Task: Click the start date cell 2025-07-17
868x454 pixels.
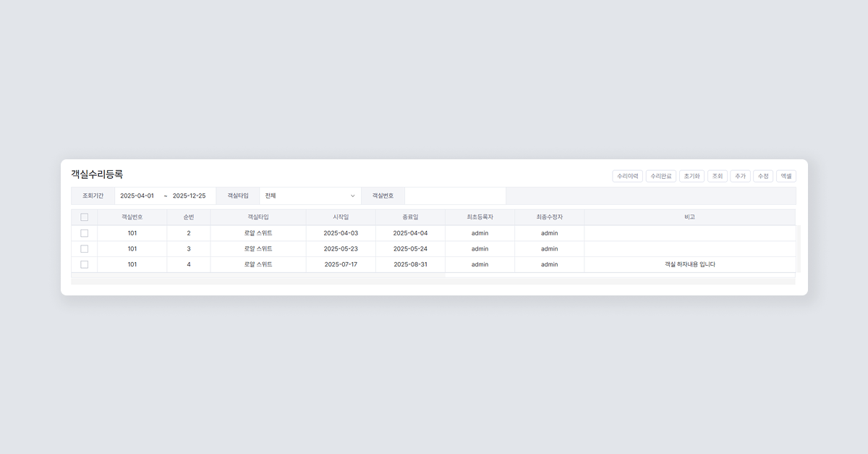Action: 341,264
